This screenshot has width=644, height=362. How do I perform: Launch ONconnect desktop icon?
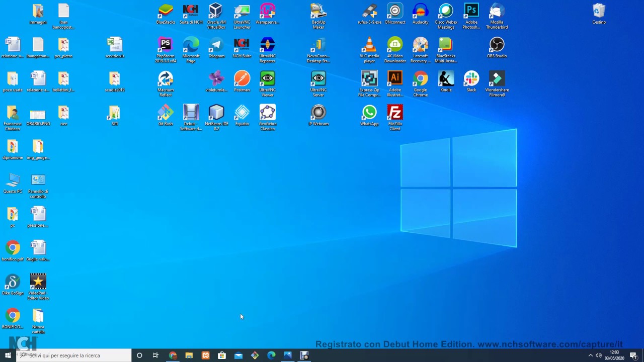395,15
